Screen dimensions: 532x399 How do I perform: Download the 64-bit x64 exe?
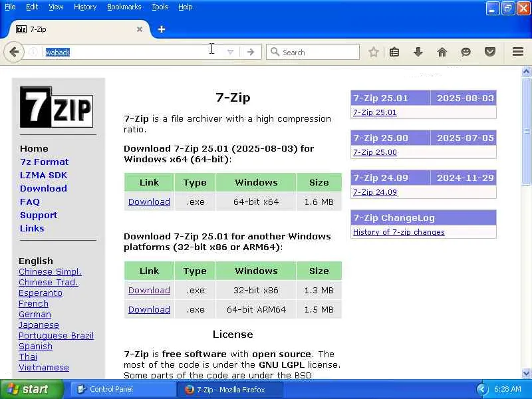pos(149,202)
